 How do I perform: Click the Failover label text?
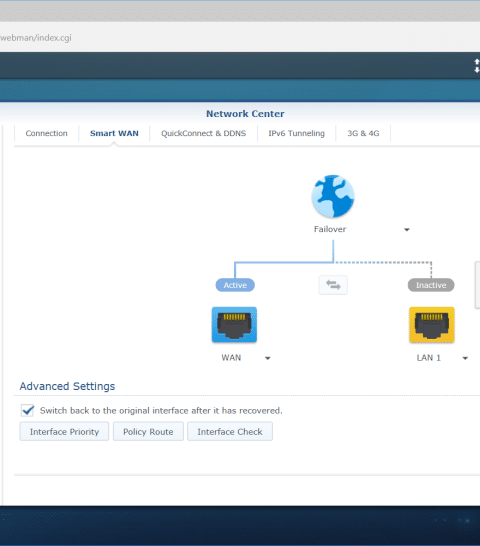(x=330, y=229)
